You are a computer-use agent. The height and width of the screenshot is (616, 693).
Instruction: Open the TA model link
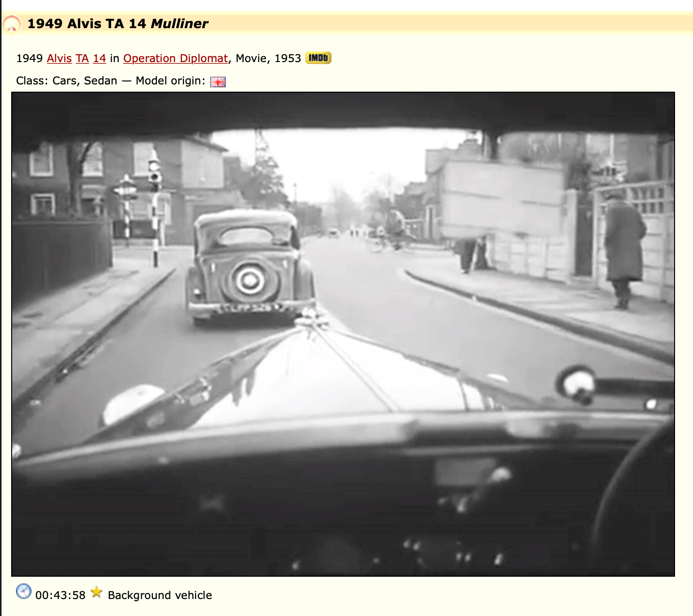click(x=82, y=59)
